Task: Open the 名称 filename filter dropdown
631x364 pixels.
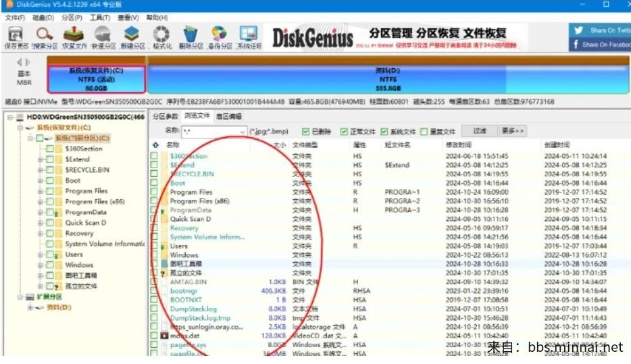Action: pyautogui.click(x=242, y=132)
